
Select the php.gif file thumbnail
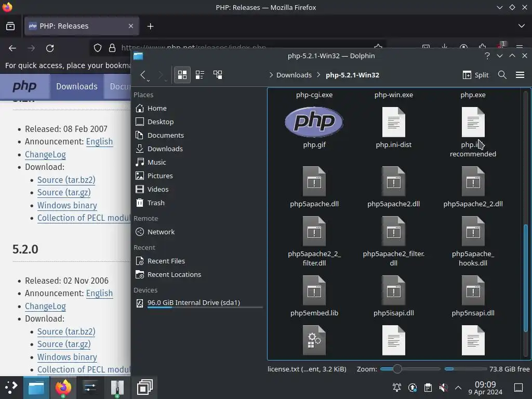click(314, 122)
